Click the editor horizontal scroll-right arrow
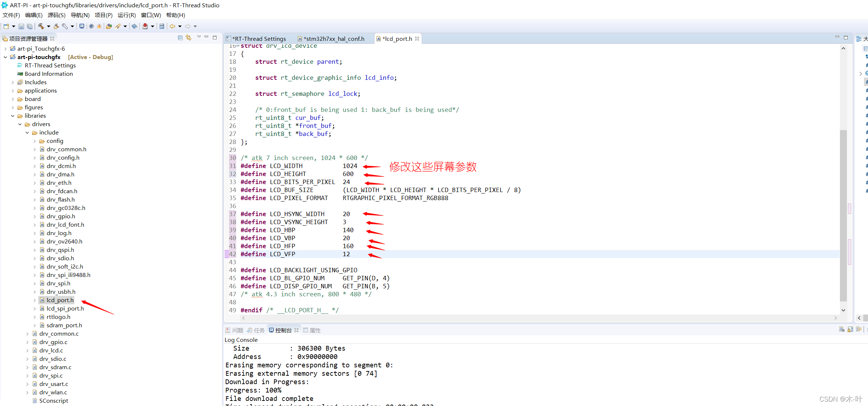This screenshot has height=406, width=868. pyautogui.click(x=836, y=318)
